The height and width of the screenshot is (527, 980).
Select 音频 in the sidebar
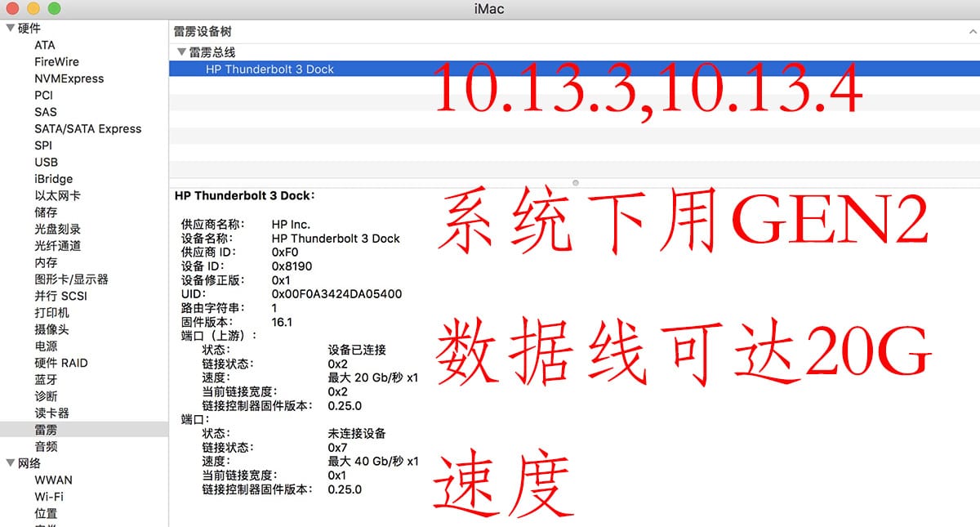pos(46,446)
